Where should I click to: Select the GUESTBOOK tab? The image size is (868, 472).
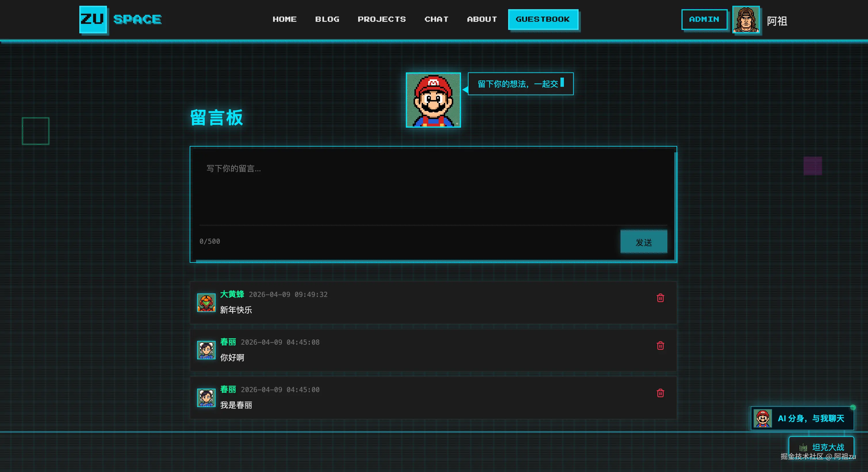(x=543, y=19)
